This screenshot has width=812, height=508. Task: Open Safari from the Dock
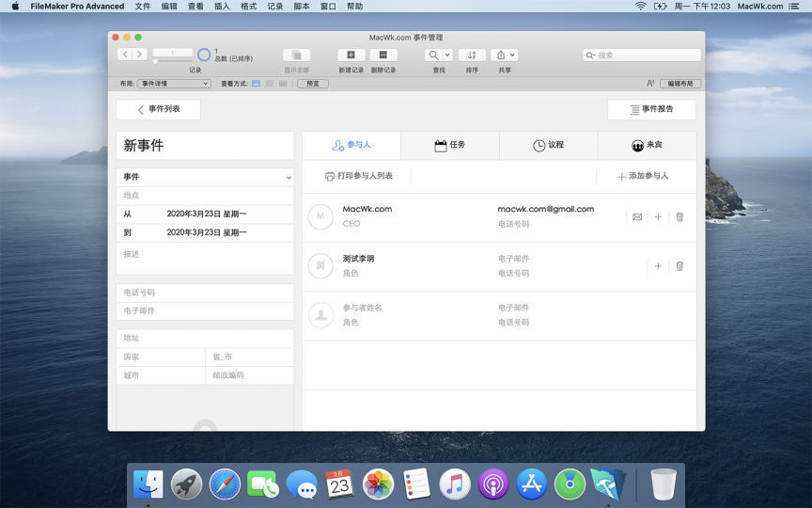(x=226, y=484)
